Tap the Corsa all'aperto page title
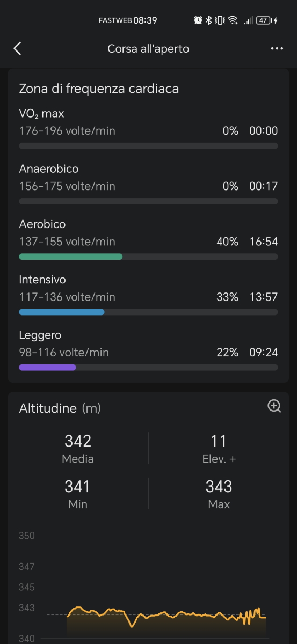 [x=148, y=49]
